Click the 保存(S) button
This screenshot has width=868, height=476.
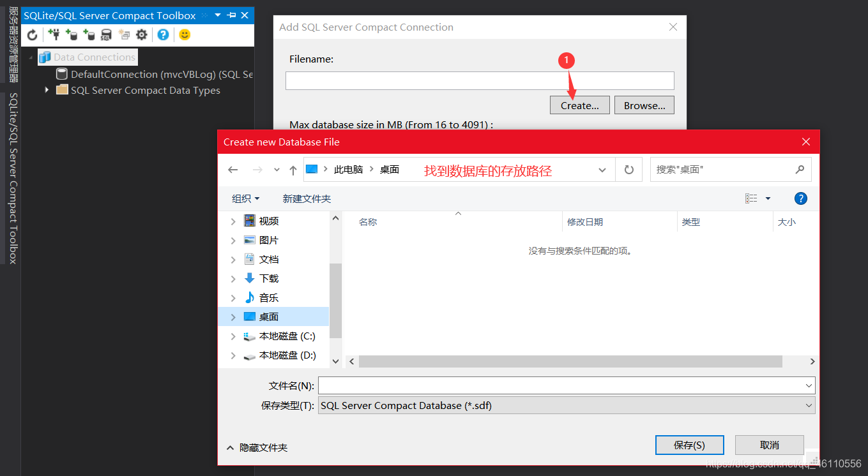coord(690,445)
